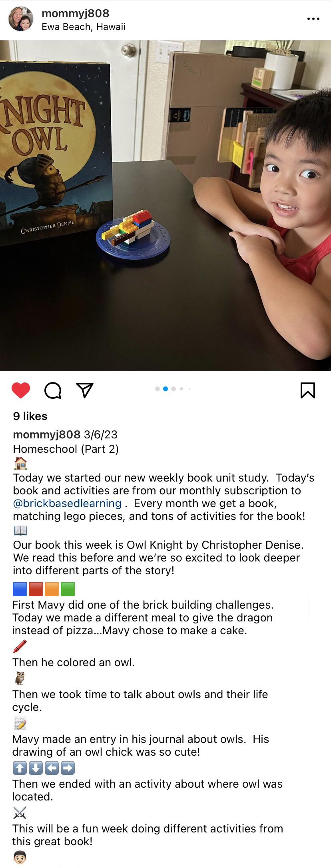Tap the house emoji in caption
Screen dimensions: 331x868
click(20, 464)
